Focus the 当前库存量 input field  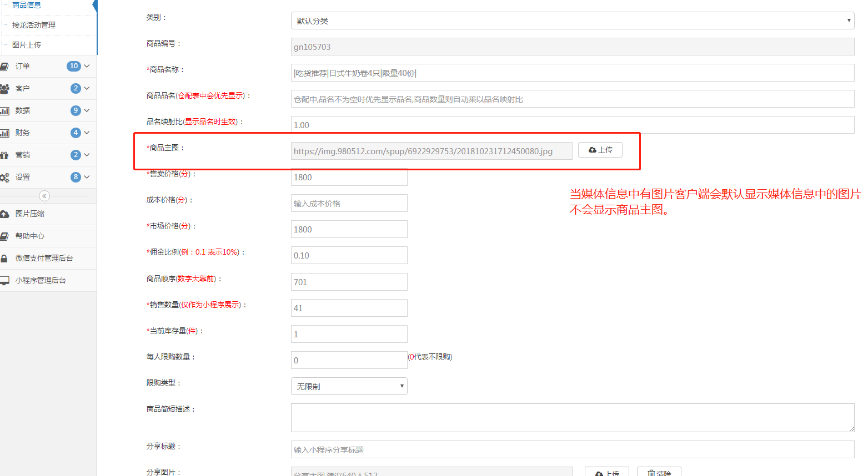pos(349,334)
